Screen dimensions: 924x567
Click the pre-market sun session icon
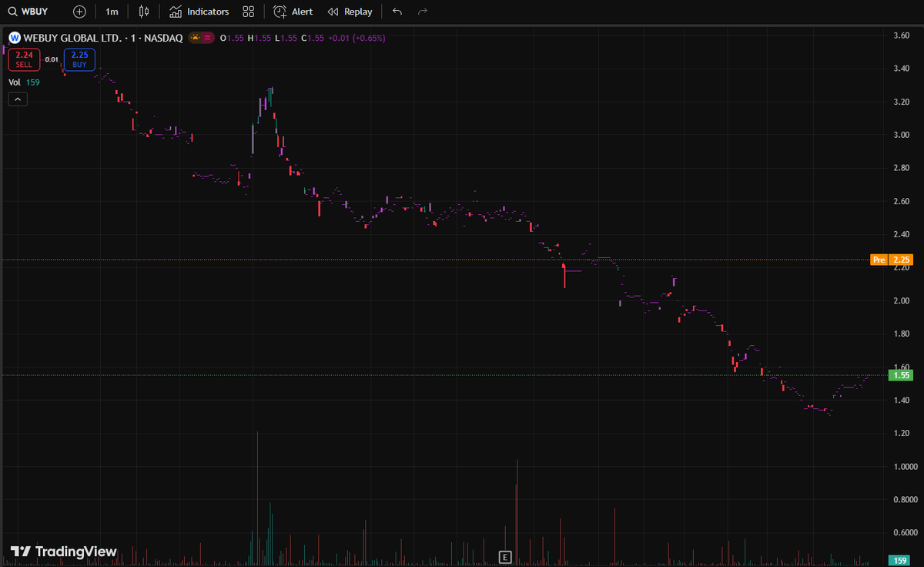coord(196,37)
